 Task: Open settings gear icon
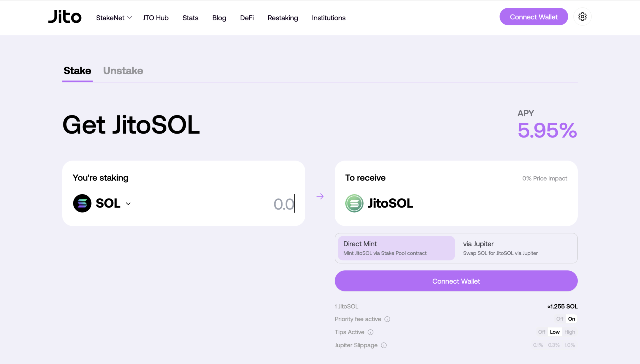(x=582, y=17)
